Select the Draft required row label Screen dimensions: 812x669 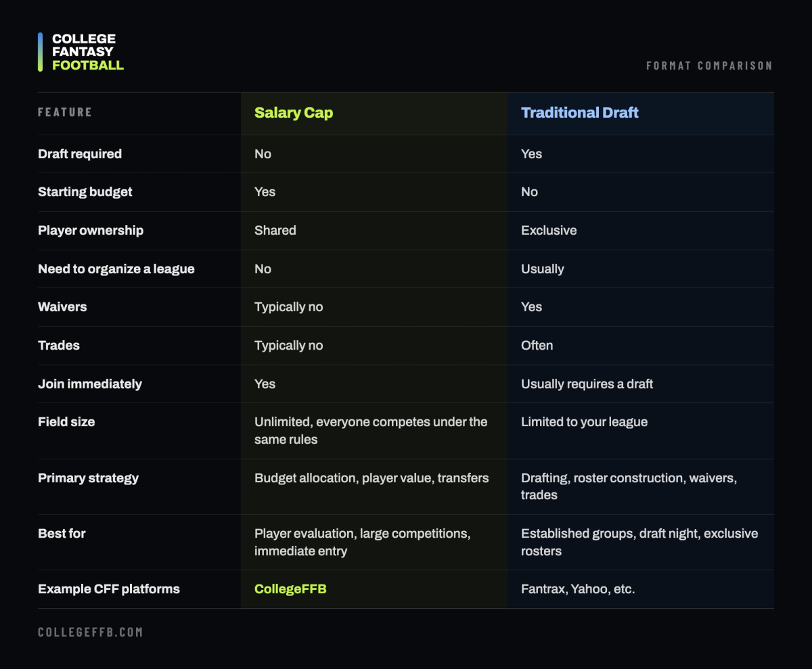coord(80,154)
